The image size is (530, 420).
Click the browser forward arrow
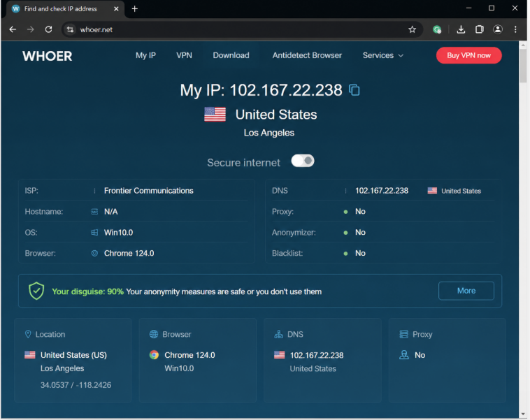(31, 29)
